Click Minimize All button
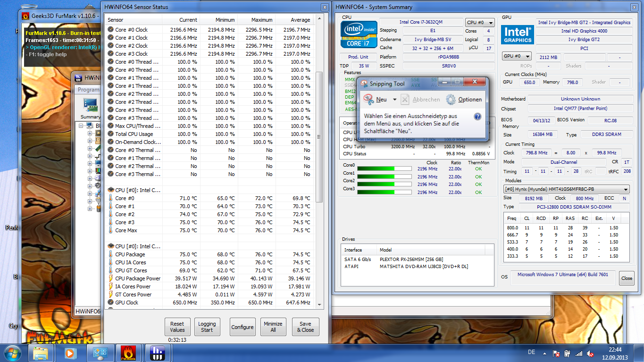The height and width of the screenshot is (362, 644). pos(273,327)
